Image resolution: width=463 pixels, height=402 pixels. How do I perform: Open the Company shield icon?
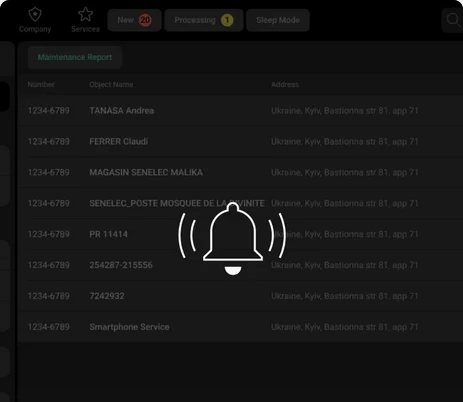pyautogui.click(x=35, y=14)
